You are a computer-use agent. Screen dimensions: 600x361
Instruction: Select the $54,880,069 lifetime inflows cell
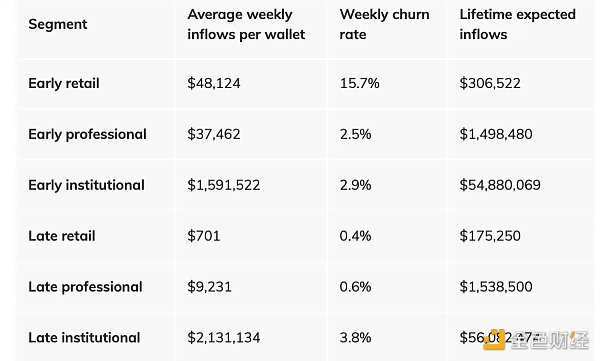coord(500,185)
